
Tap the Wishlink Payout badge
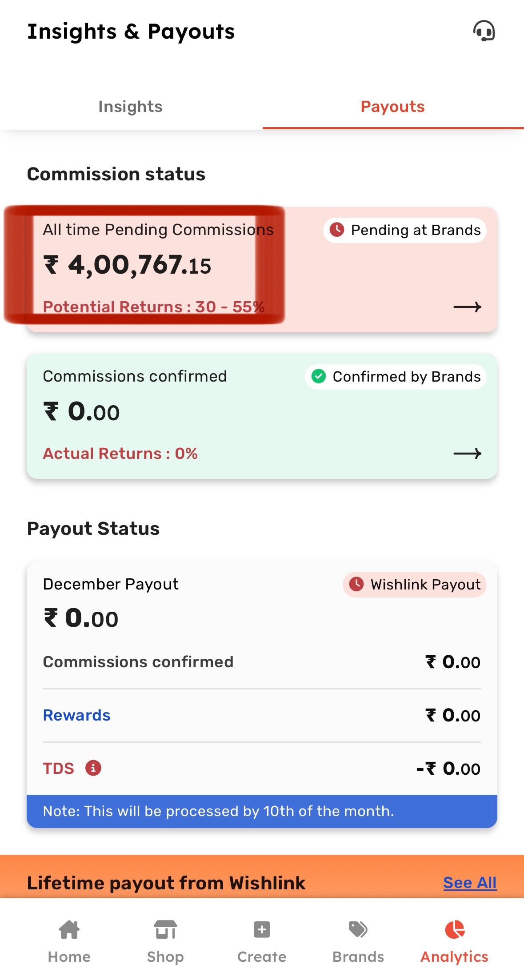coord(415,585)
